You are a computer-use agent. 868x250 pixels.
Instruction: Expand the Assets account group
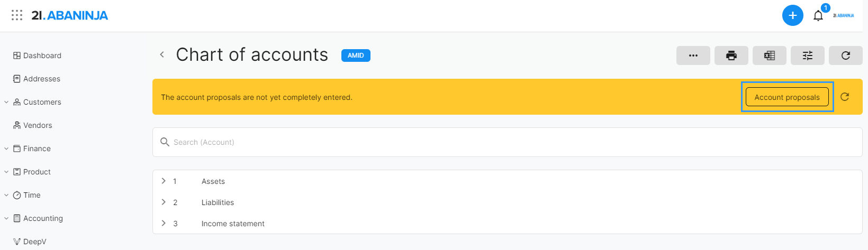pos(164,181)
